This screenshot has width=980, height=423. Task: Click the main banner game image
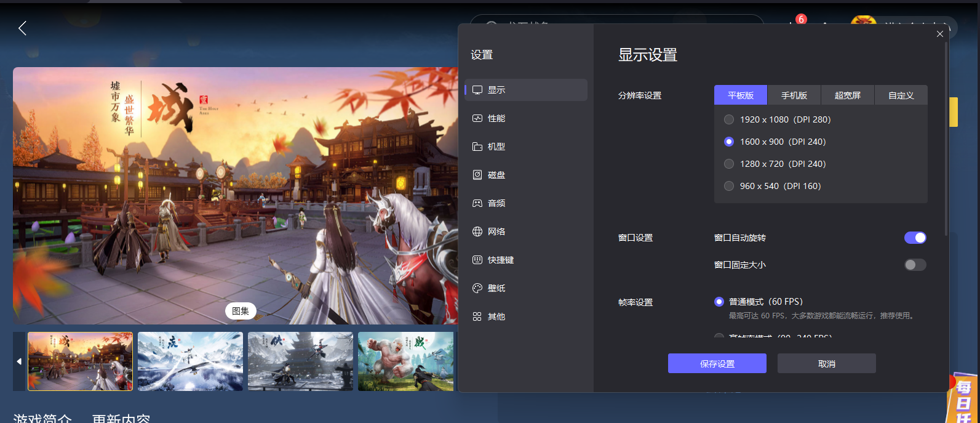click(x=235, y=196)
